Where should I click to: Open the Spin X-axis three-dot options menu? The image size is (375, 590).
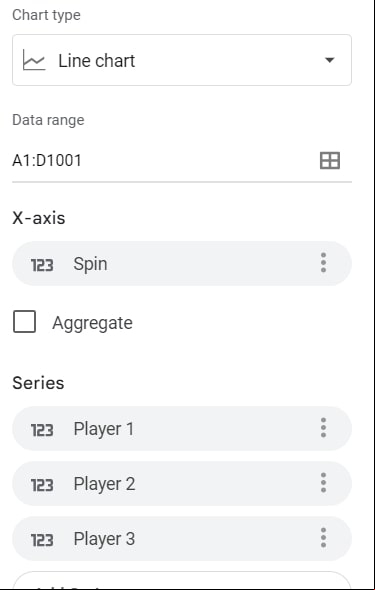click(323, 263)
